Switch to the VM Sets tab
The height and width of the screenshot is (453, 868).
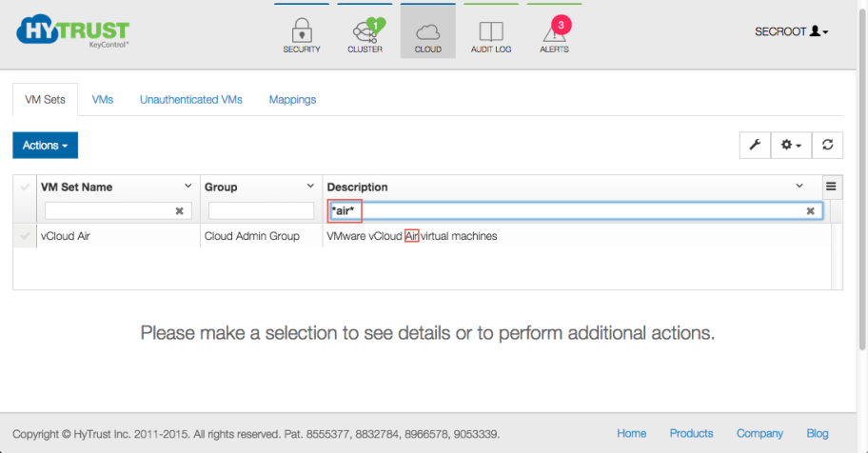[46, 100]
